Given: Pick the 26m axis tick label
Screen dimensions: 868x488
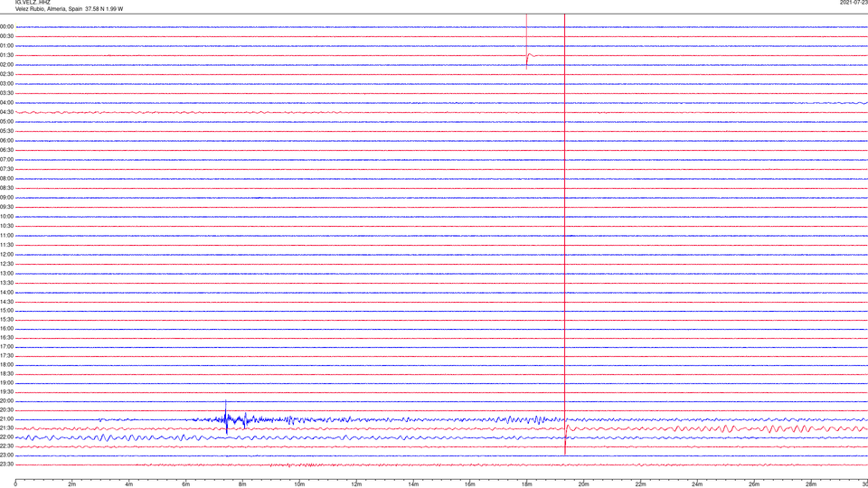Looking at the screenshot, I should click(754, 484).
